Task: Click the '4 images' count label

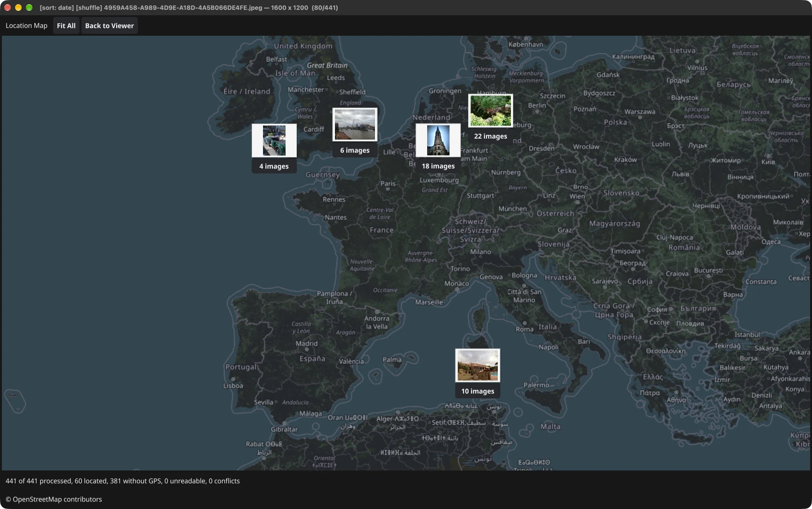Action: (x=274, y=166)
